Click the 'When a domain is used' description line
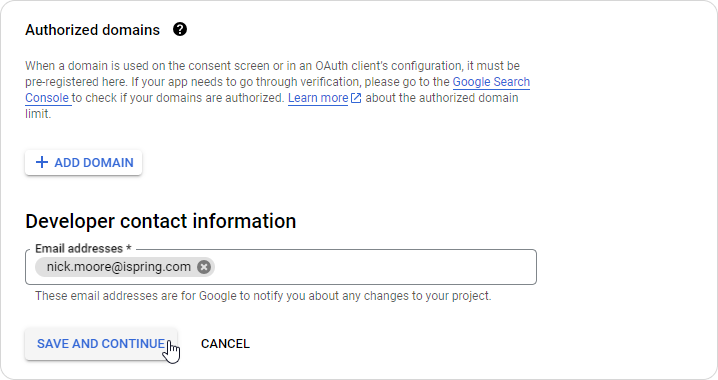The image size is (718, 380). point(272,66)
